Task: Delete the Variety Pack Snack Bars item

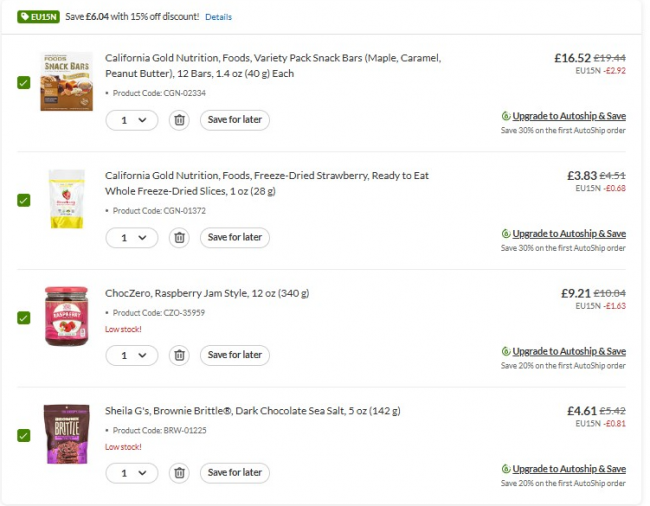Action: point(179,120)
